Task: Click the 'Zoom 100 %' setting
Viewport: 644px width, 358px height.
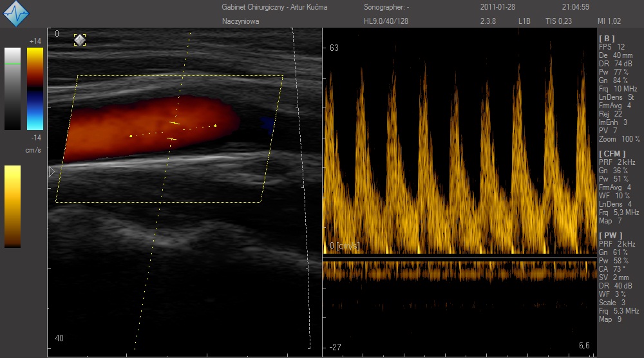Action: pyautogui.click(x=619, y=139)
